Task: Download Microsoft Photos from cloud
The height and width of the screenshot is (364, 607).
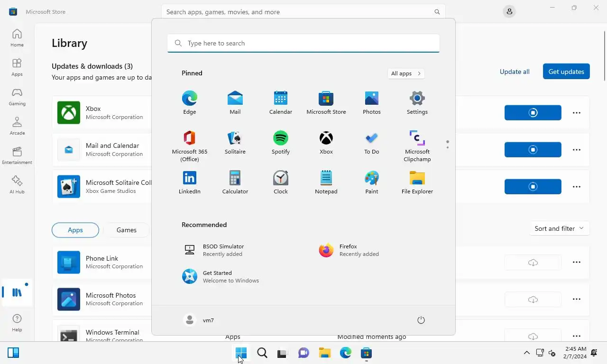Action: pos(533,299)
